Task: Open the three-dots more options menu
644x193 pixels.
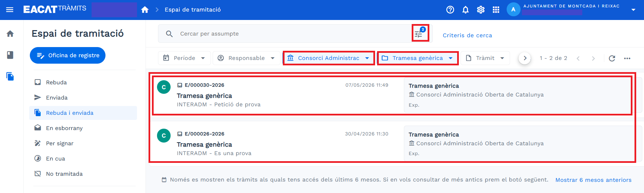Action: [627, 58]
